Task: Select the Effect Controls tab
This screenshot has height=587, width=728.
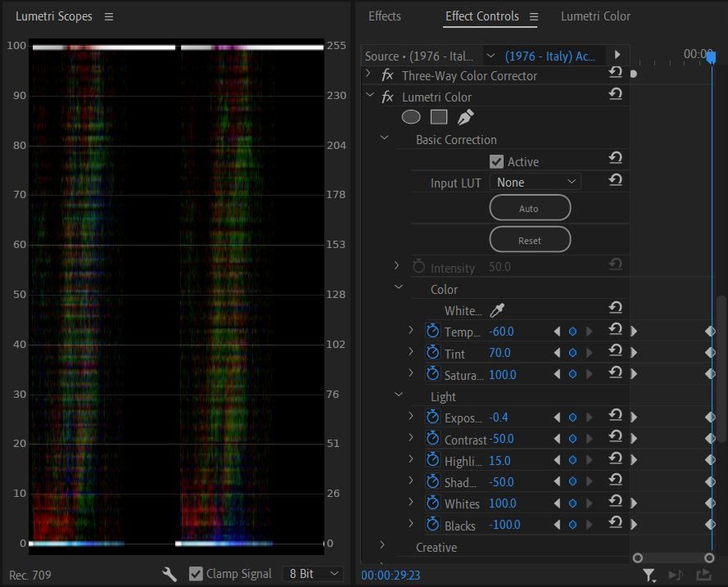Action: tap(482, 16)
